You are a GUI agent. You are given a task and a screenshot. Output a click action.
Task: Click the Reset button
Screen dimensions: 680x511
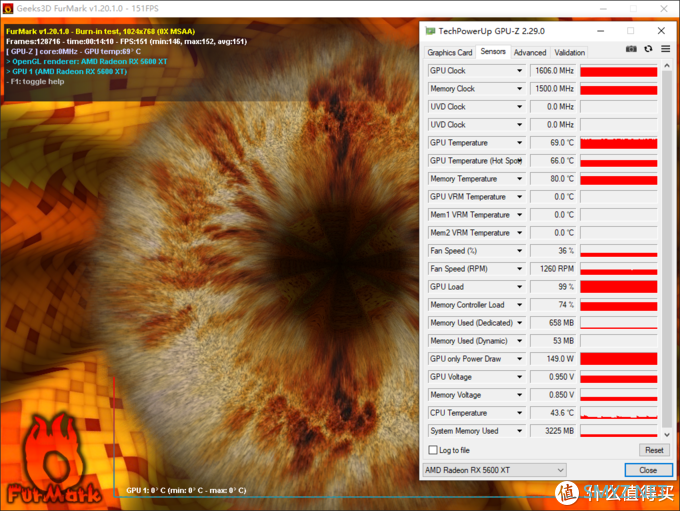click(654, 450)
